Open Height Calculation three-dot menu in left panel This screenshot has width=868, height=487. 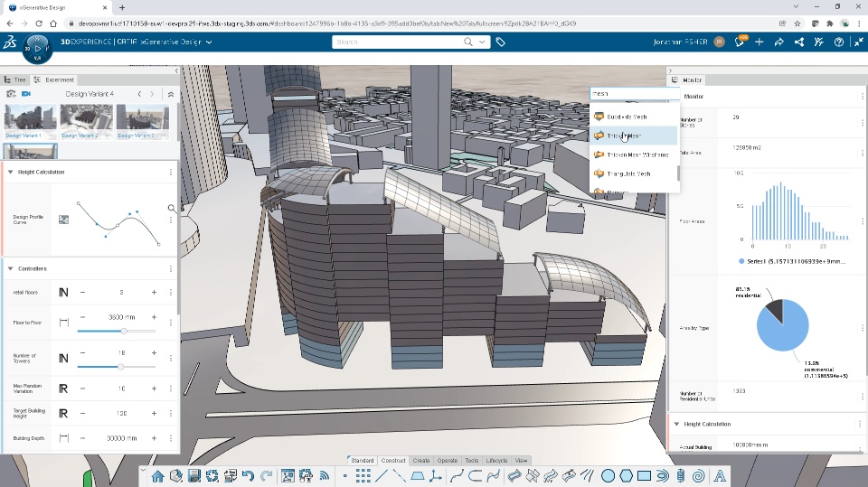pos(171,172)
